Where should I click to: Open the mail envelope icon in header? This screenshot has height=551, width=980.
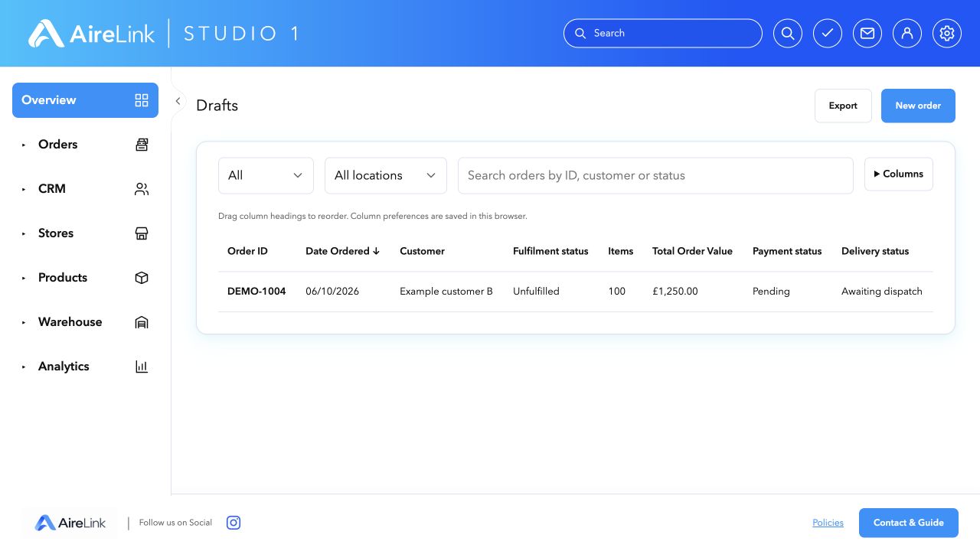click(867, 34)
